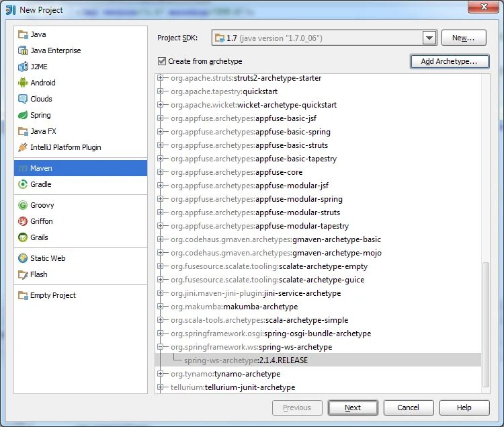Pick the J2ME project icon
The image size is (504, 427).
tap(23, 67)
